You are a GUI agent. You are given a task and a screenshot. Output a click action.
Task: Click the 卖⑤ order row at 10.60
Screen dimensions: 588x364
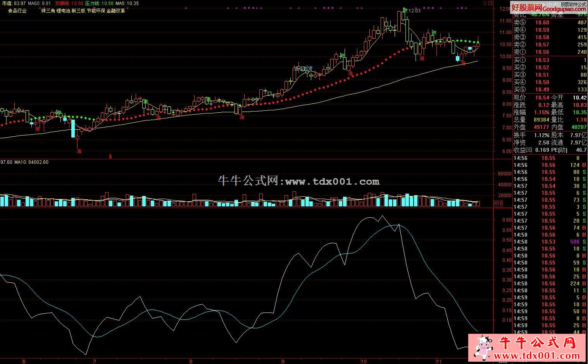pos(550,22)
